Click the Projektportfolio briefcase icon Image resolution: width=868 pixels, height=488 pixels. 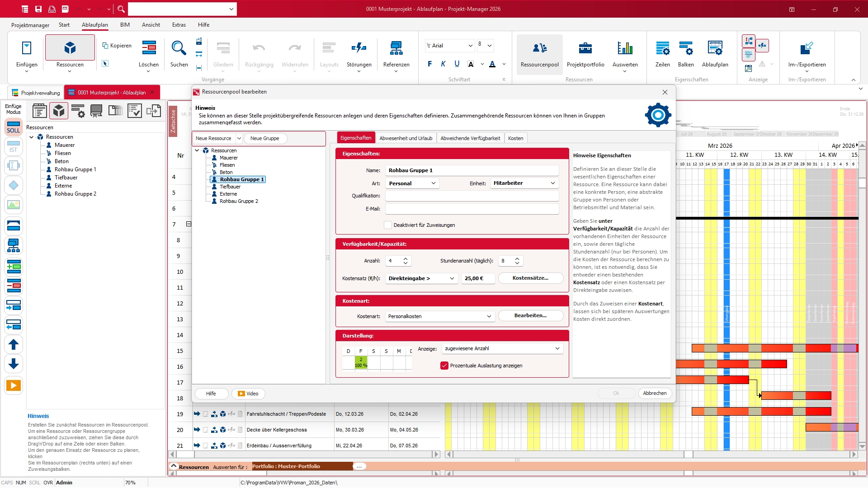[585, 48]
